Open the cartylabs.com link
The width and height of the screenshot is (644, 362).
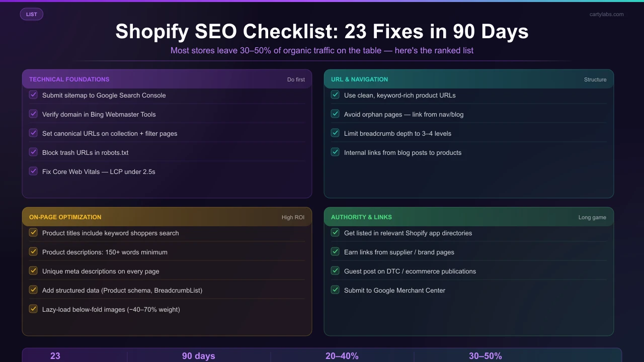[x=607, y=14]
